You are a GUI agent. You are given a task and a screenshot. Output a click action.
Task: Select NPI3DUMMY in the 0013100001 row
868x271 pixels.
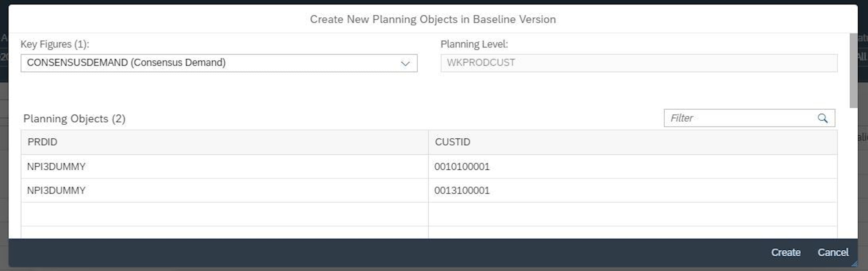coord(56,190)
